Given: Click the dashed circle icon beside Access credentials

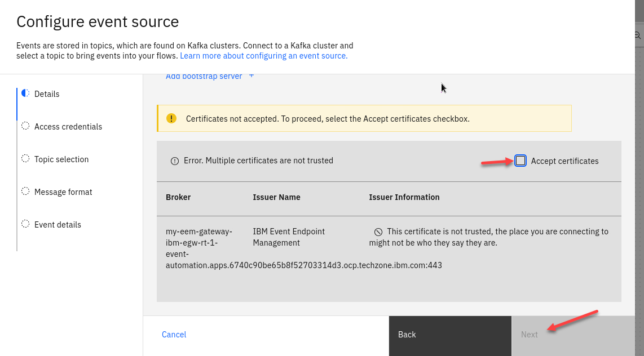Looking at the screenshot, I should (x=25, y=126).
